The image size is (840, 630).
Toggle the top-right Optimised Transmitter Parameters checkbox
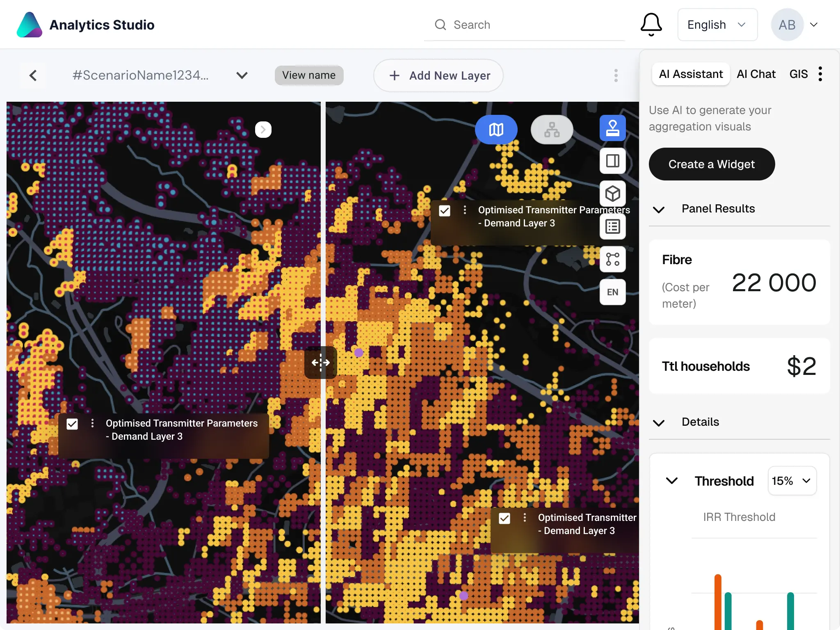(x=445, y=211)
